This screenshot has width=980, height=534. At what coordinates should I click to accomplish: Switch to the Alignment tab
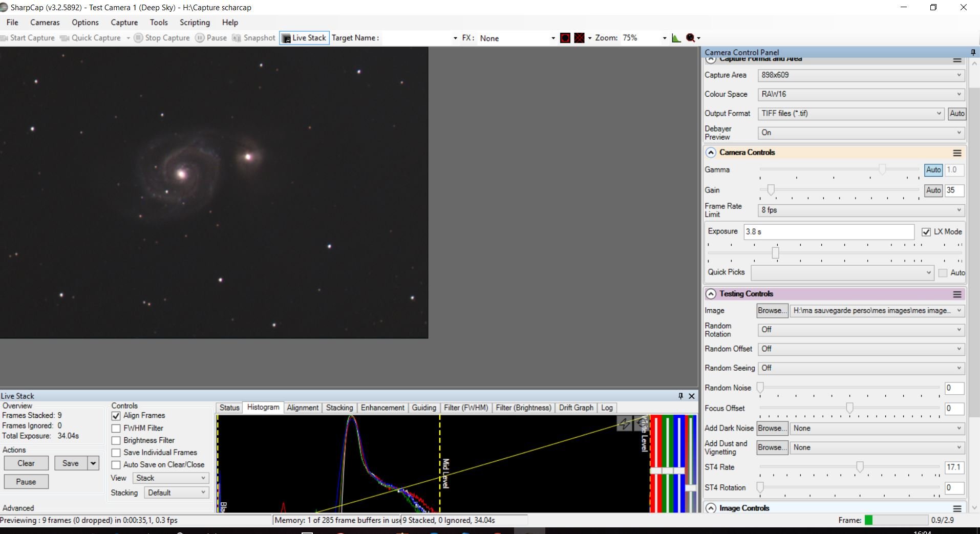click(x=302, y=408)
